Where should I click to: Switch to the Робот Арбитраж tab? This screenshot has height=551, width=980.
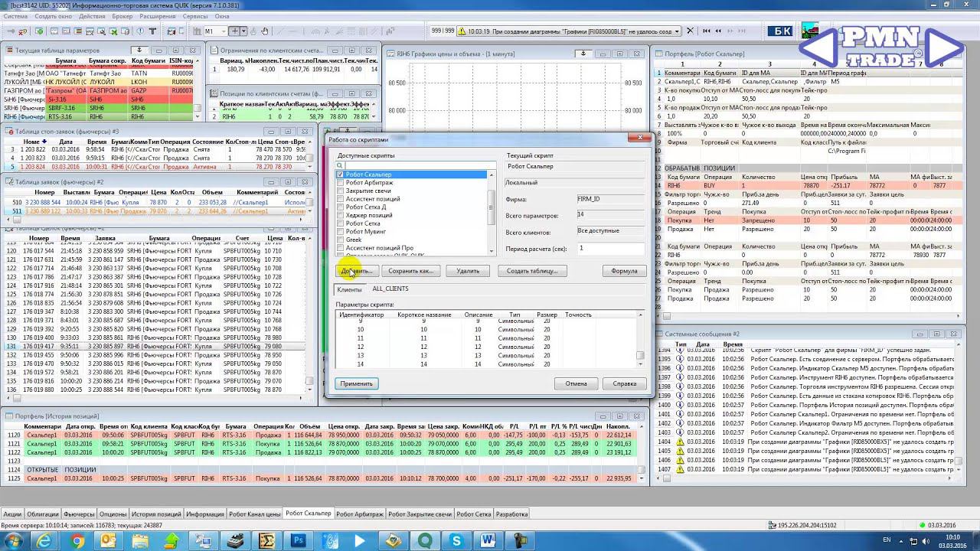coord(359,514)
